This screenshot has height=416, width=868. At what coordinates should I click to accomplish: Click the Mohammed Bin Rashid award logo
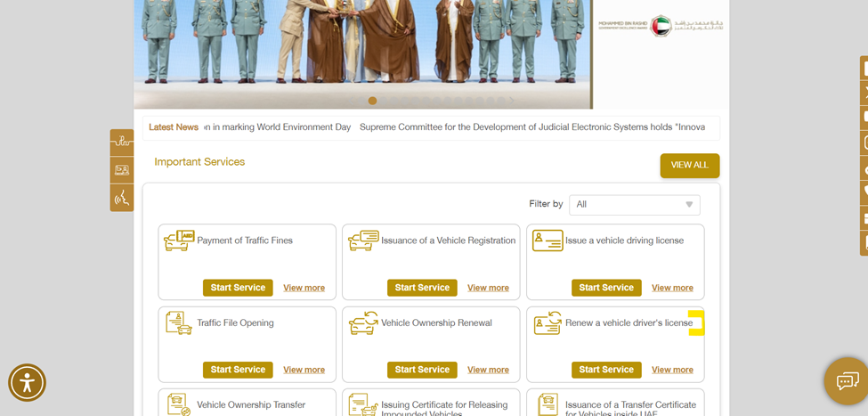coord(661,26)
